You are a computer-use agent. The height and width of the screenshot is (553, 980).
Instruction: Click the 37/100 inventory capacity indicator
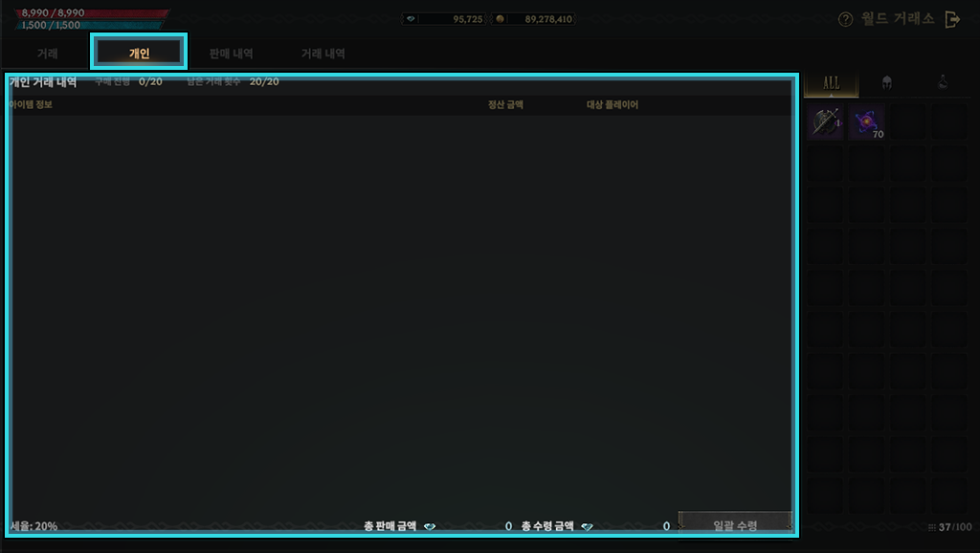click(954, 527)
